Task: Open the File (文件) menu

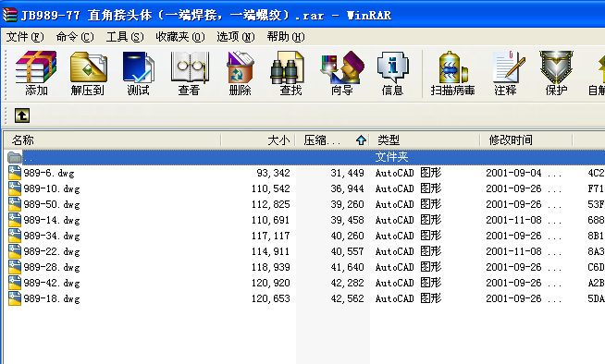Action: [25, 37]
